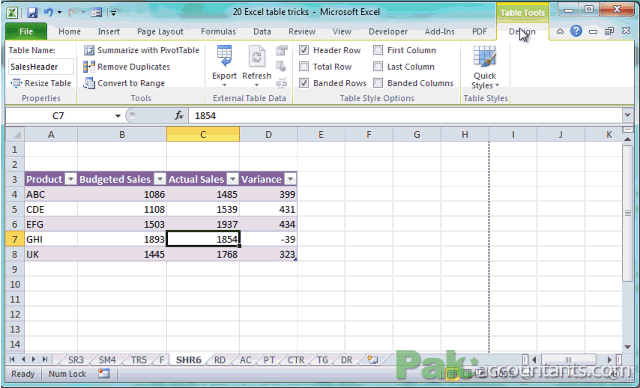Click horizontal scrollbar right arrow
The height and width of the screenshot is (388, 640).
click(x=610, y=360)
